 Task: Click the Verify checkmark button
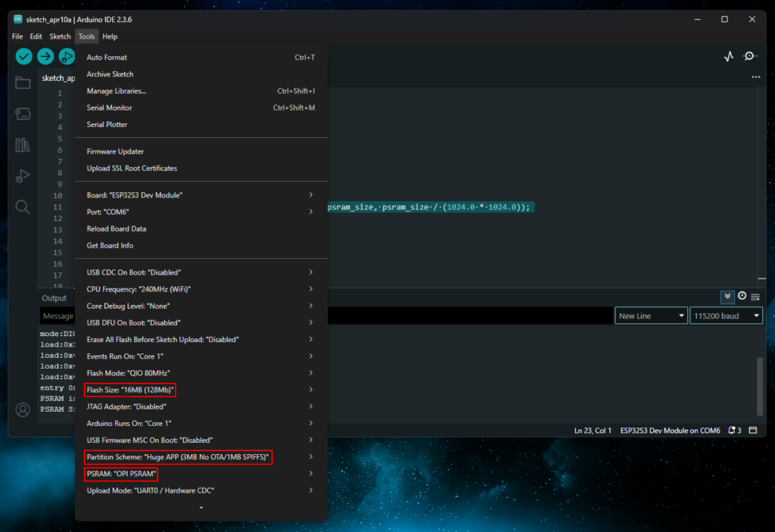[x=24, y=57]
